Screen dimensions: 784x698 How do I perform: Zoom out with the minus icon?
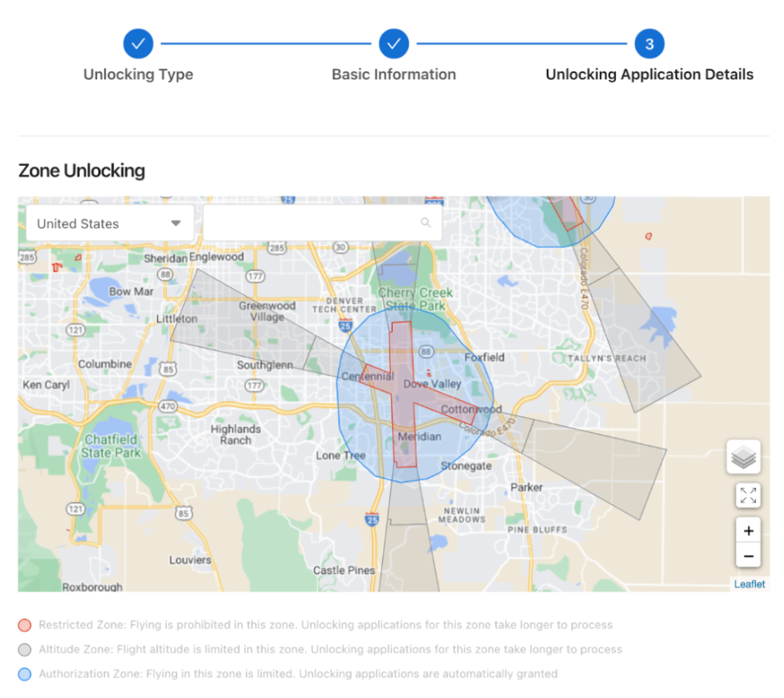(x=748, y=556)
